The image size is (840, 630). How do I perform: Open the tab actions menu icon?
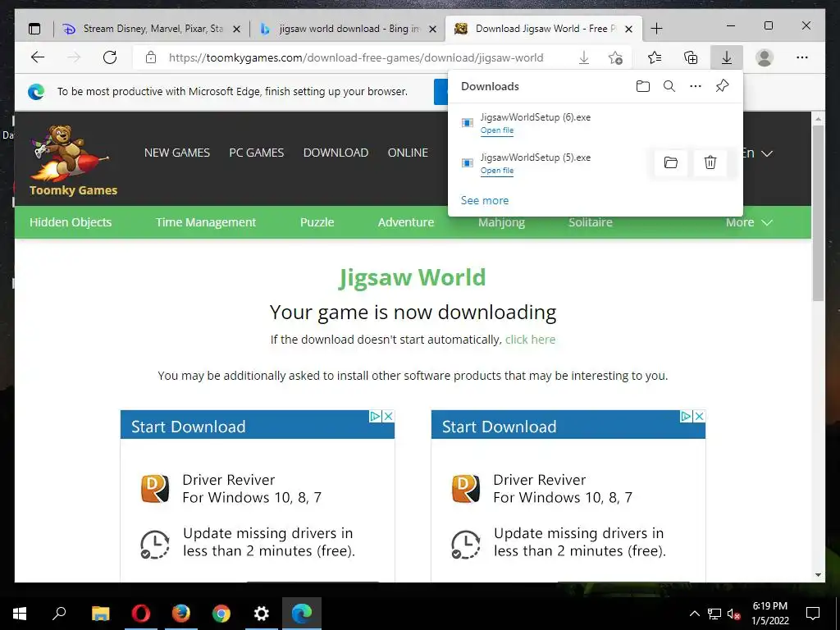[34, 29]
